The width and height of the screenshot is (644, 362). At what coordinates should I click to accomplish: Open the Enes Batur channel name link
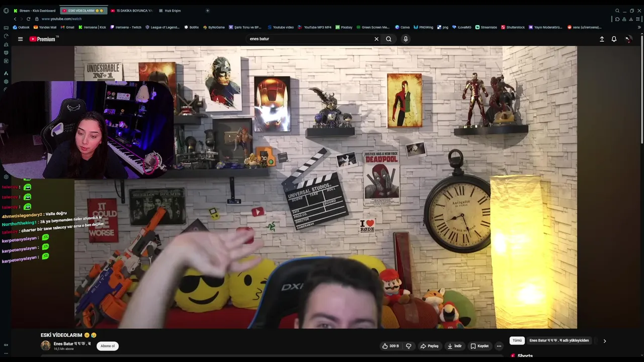coord(72,344)
